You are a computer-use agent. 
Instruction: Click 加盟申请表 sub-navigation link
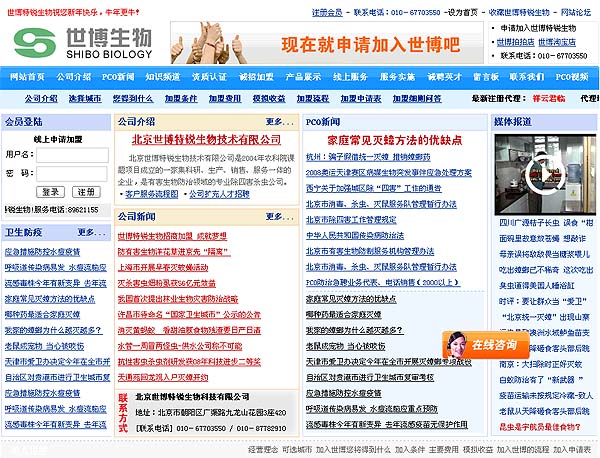tap(361, 99)
